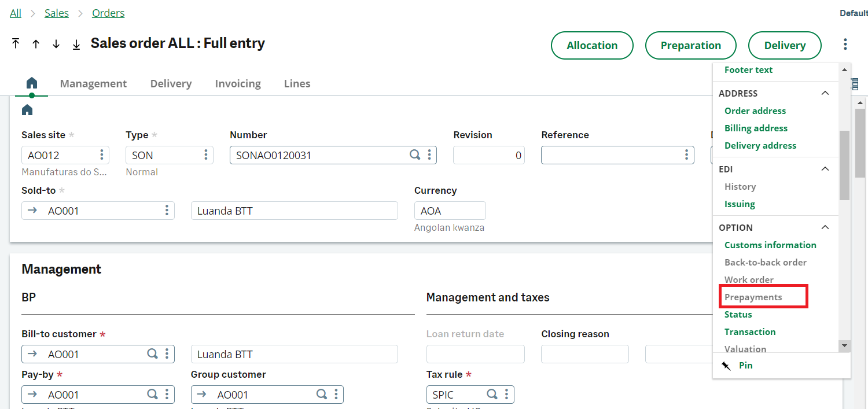This screenshot has height=409, width=868.
Task: Search order Number with magnifier icon
Action: [x=415, y=154]
